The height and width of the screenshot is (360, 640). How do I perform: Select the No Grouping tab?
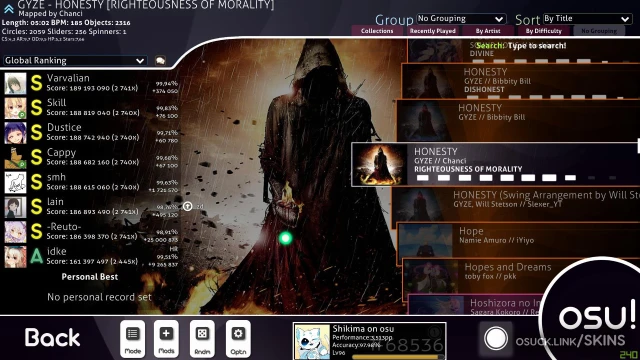tap(599, 31)
